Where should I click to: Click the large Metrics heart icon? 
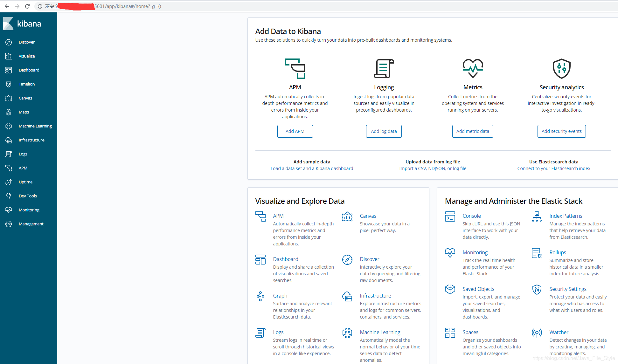point(473,68)
